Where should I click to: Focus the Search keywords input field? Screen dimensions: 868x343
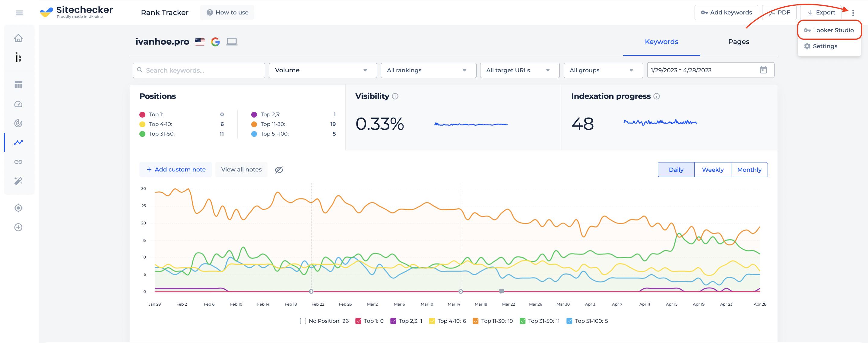pos(199,70)
